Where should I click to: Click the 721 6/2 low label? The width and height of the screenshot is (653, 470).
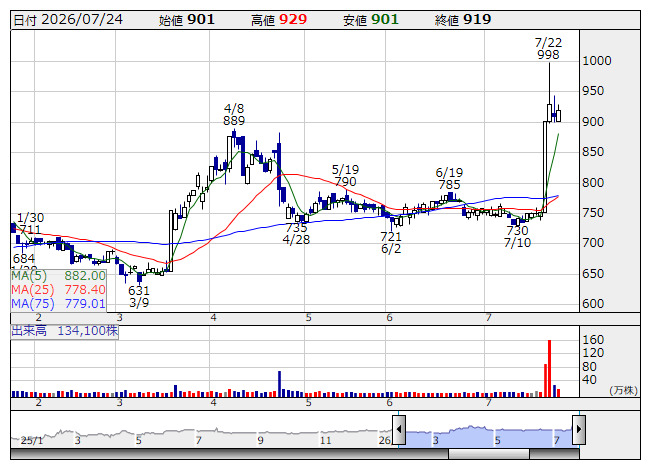pyautogui.click(x=391, y=243)
